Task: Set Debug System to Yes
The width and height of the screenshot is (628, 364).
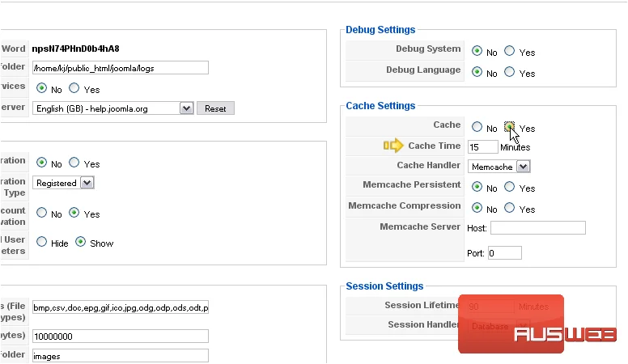Action: pos(510,51)
